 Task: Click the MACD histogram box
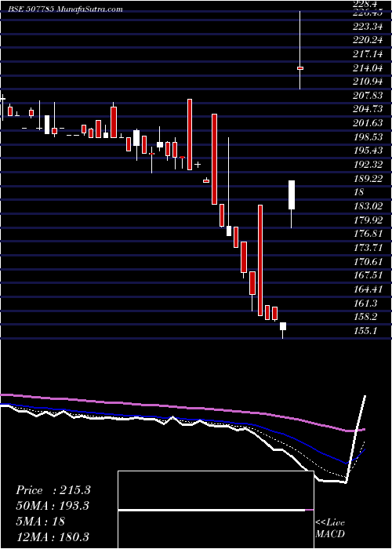pyautogui.click(x=216, y=510)
